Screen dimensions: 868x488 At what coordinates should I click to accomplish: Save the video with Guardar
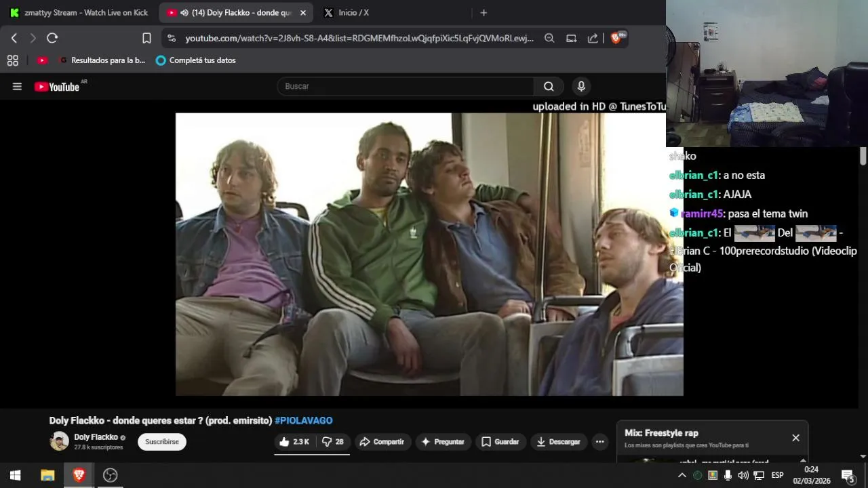tap(500, 442)
